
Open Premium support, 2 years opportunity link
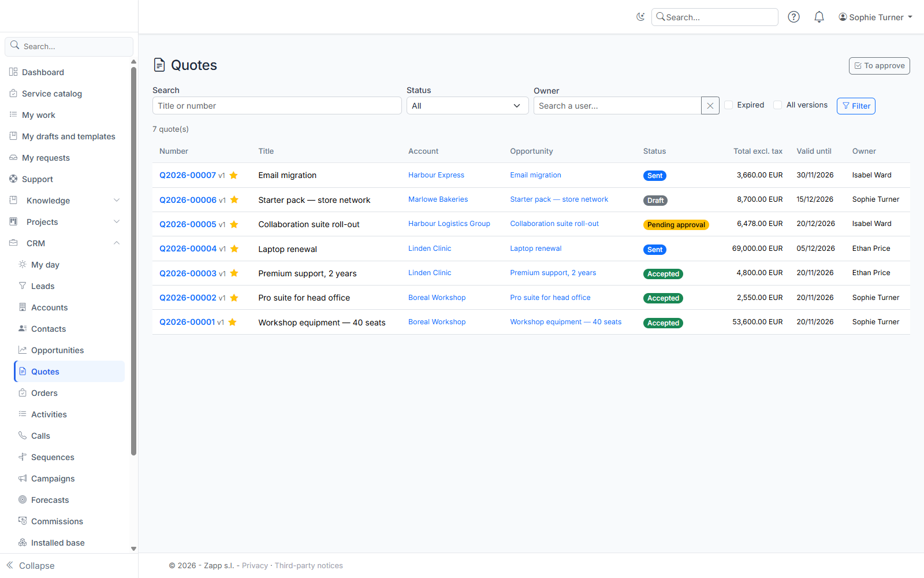click(553, 273)
